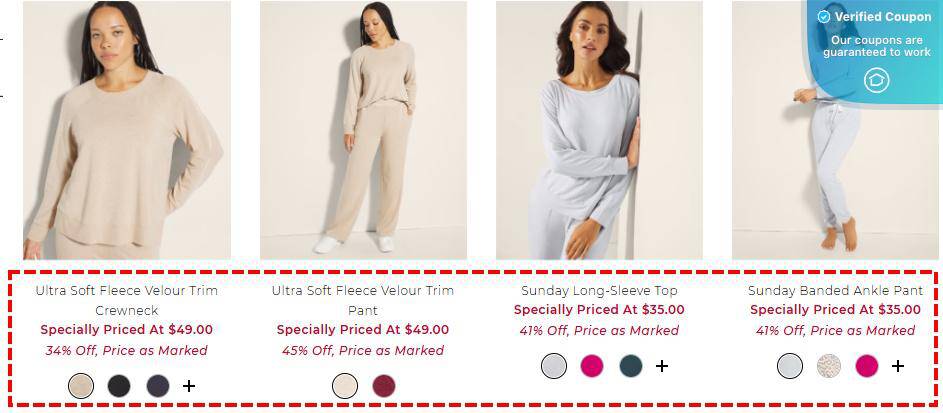
Task: Choose burgundy swatch for Velour Trim Pant
Action: click(x=384, y=385)
